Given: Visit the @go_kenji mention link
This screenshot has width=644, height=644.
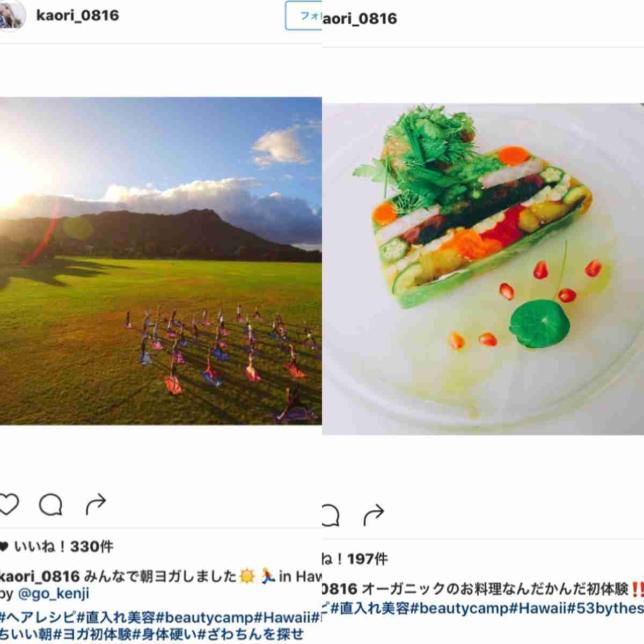Looking at the screenshot, I should (x=54, y=594).
